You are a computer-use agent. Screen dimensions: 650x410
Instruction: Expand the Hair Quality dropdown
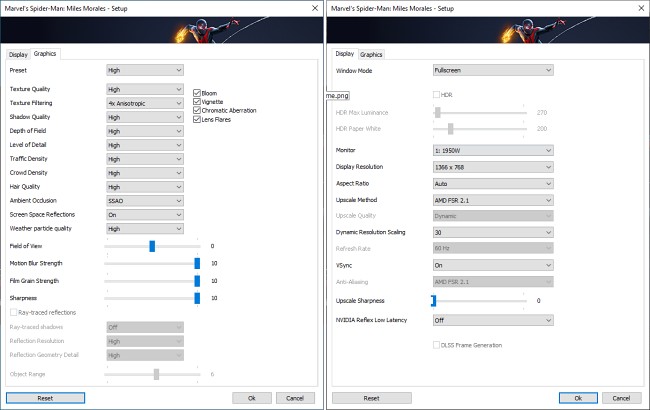click(x=145, y=187)
